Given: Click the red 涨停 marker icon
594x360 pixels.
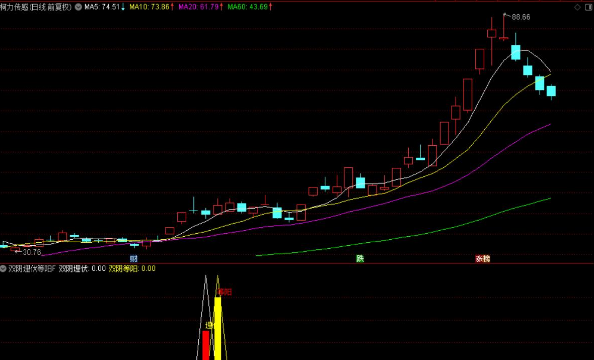Looking at the screenshot, I should (x=483, y=258).
